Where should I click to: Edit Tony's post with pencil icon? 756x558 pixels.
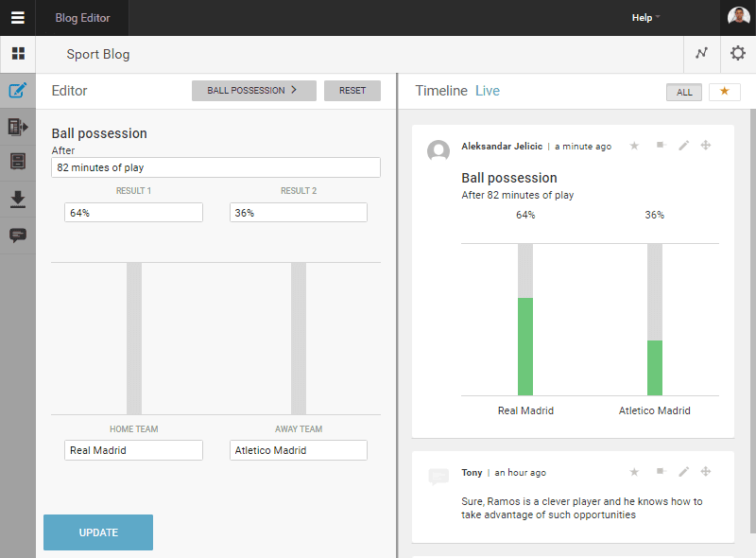coord(683,472)
